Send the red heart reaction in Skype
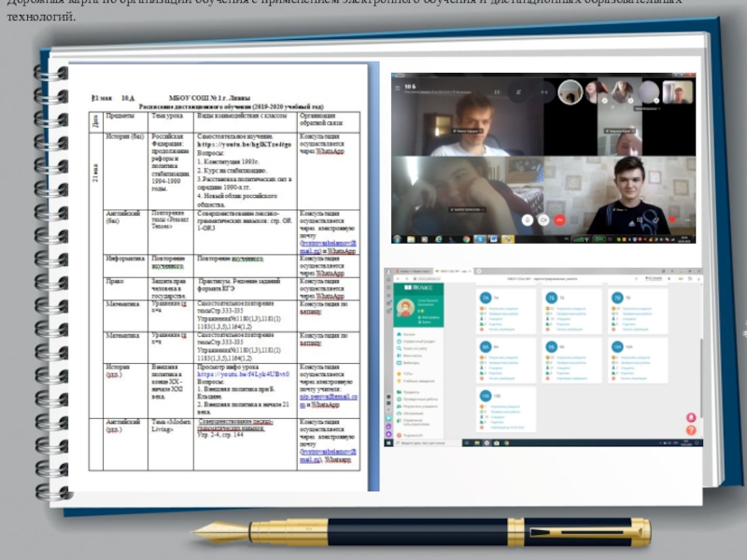747x560 pixels. point(672,220)
